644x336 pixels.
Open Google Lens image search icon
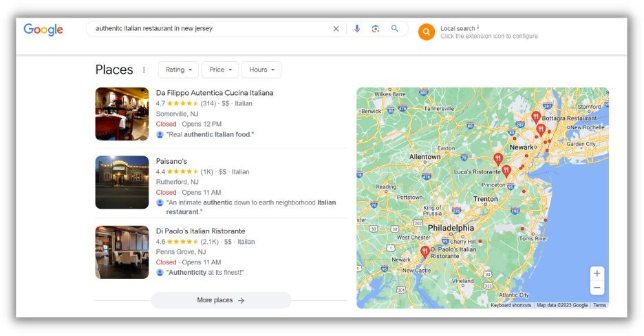click(x=376, y=29)
